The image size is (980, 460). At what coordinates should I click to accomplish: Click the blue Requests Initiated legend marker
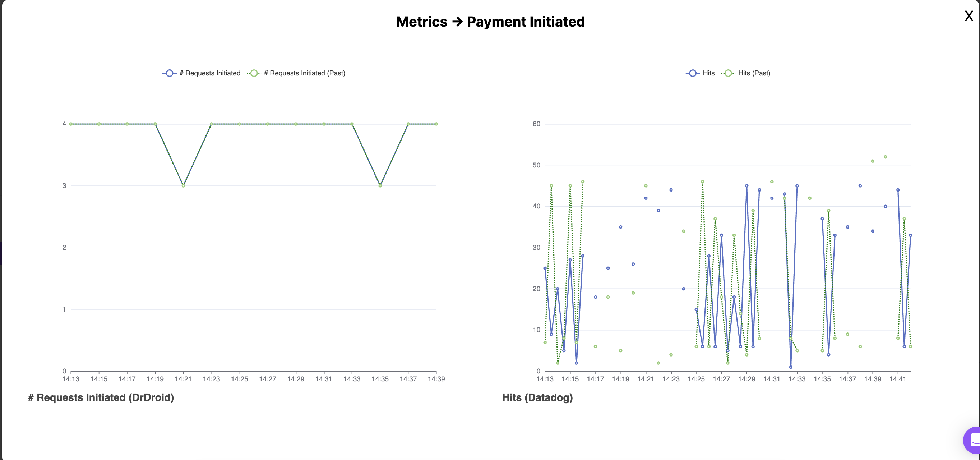coord(170,73)
